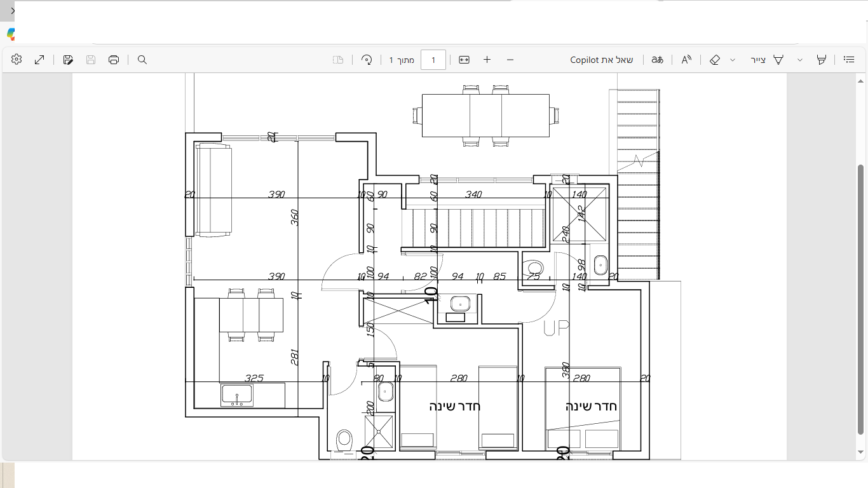Zoom out with the minus icon
The height and width of the screenshot is (488, 868).
510,60
